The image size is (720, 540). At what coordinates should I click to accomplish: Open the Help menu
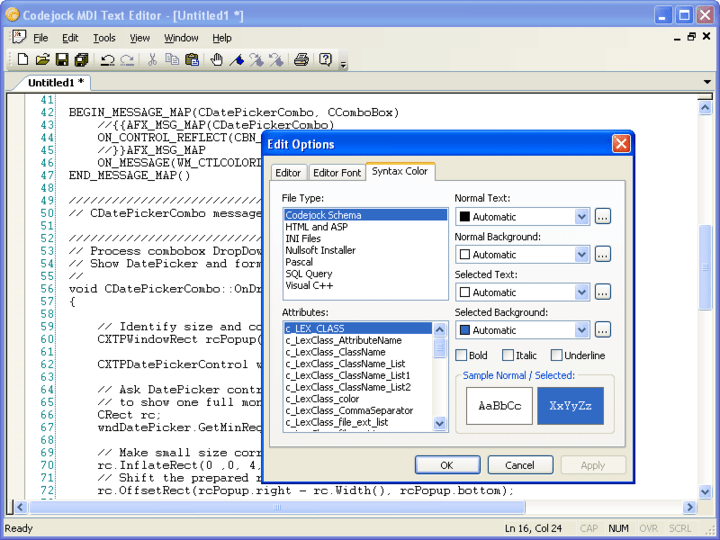pyautogui.click(x=222, y=38)
